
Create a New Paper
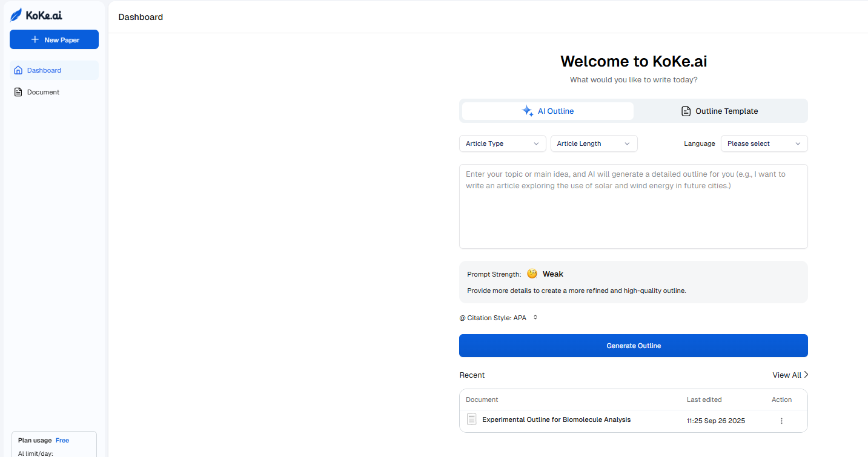[x=54, y=39]
